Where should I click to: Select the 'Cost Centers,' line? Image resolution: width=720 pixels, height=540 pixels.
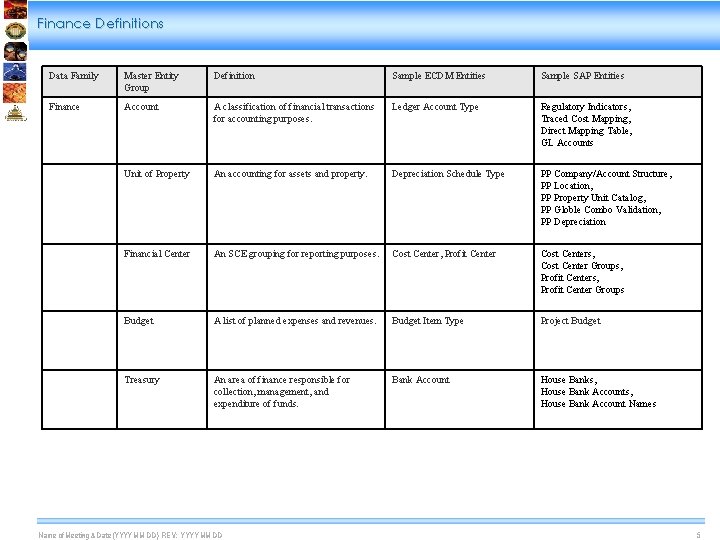coord(568,253)
